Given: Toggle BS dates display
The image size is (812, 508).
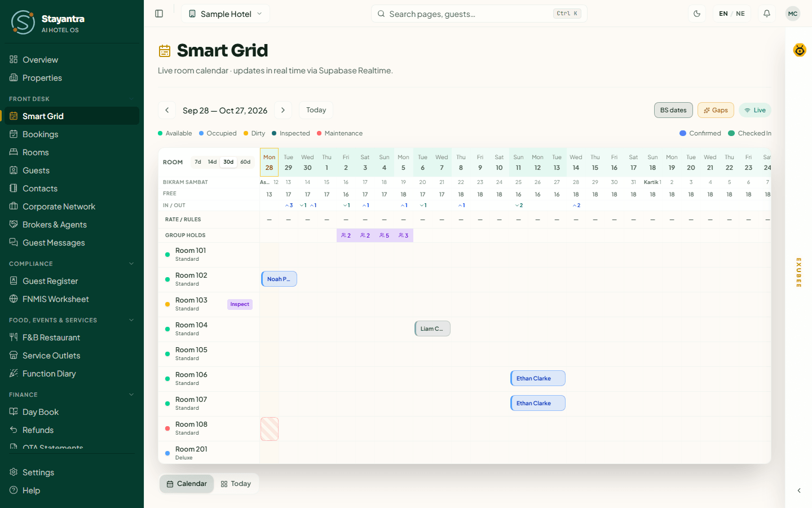Looking at the screenshot, I should [673, 110].
